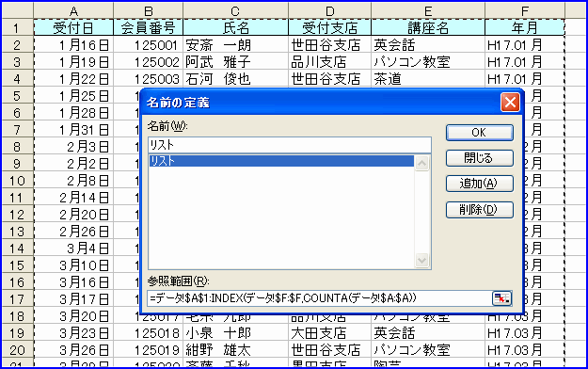Click cell 英会話 in row 2

(428, 44)
